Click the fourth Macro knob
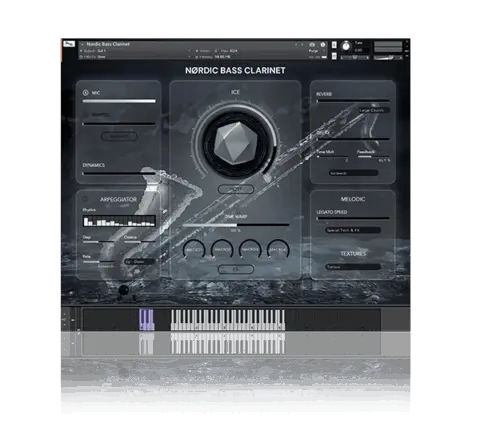The height and width of the screenshot is (434, 480). tap(278, 249)
